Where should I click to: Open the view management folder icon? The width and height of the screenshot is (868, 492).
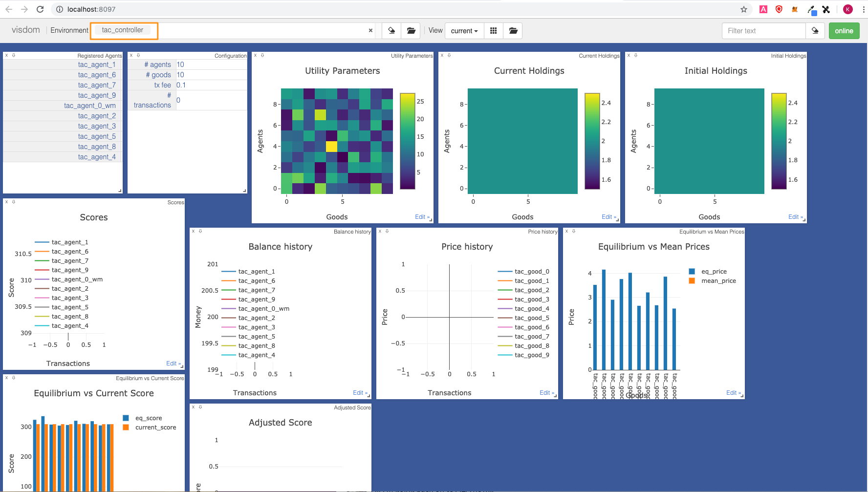513,31
